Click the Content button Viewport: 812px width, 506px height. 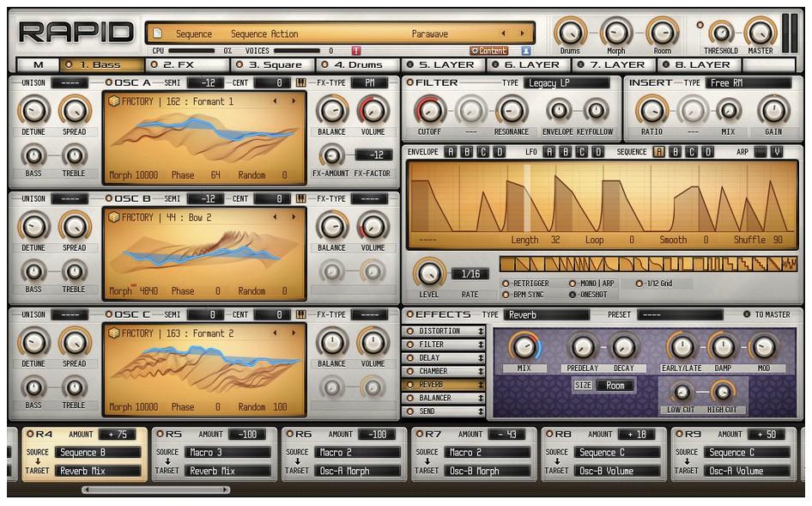click(488, 51)
